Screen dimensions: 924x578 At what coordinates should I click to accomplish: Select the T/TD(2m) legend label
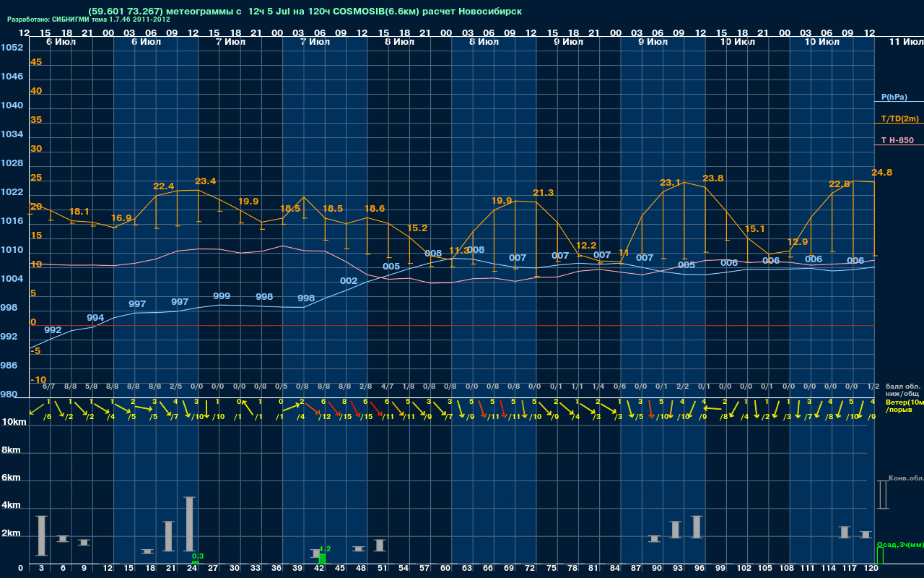(x=899, y=118)
